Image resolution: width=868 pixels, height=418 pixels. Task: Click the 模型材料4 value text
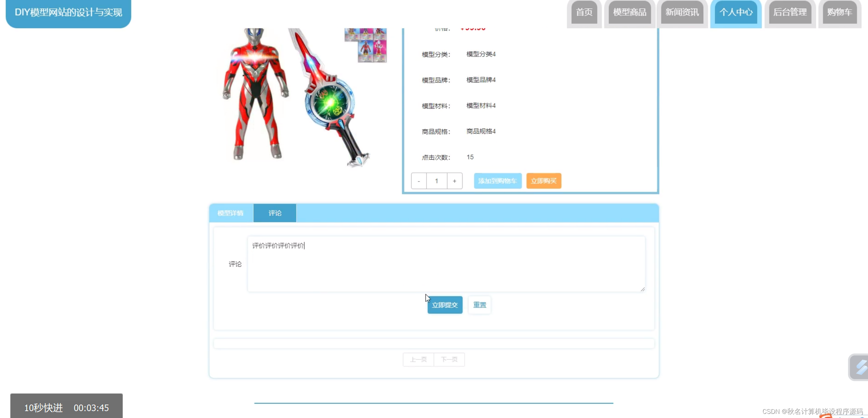coord(481,106)
